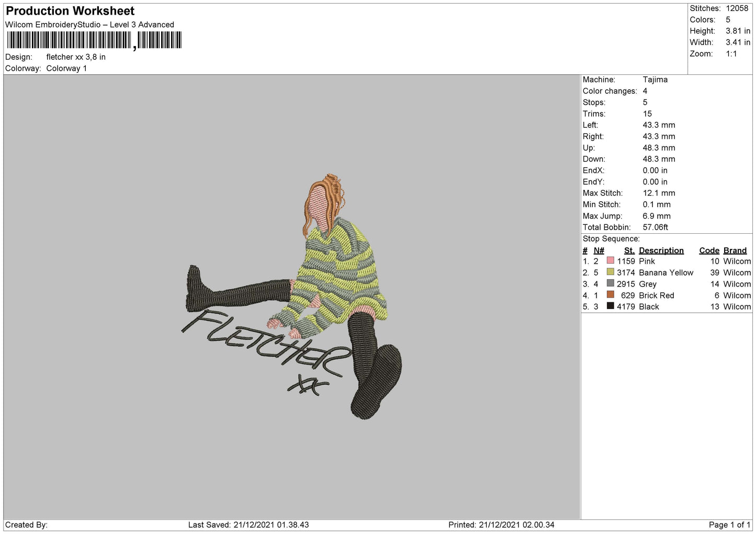Click the Total Bobbin value '57.06ft'
The width and height of the screenshot is (756, 534).
[656, 228]
